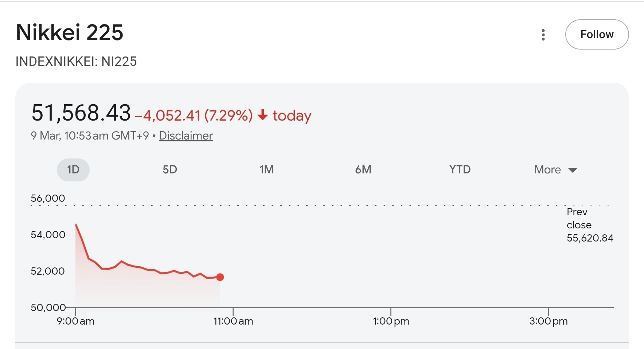Select the 1D chart range

73,170
